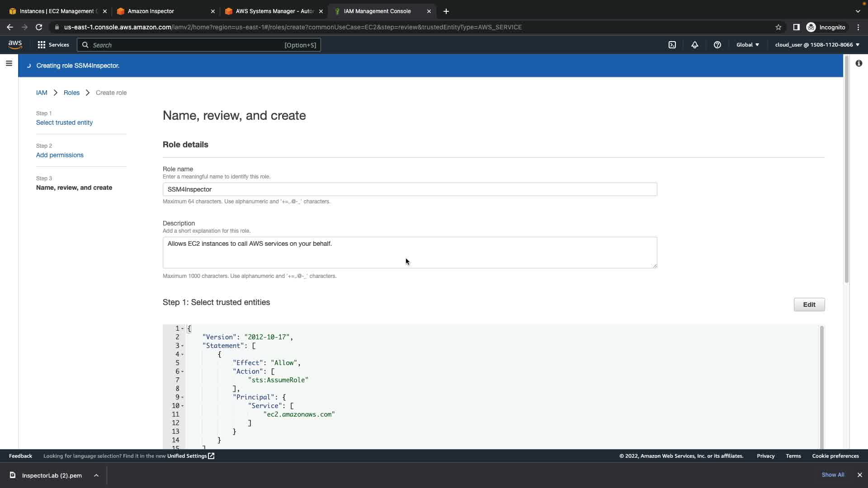Click the AWS logo home icon

point(15,44)
